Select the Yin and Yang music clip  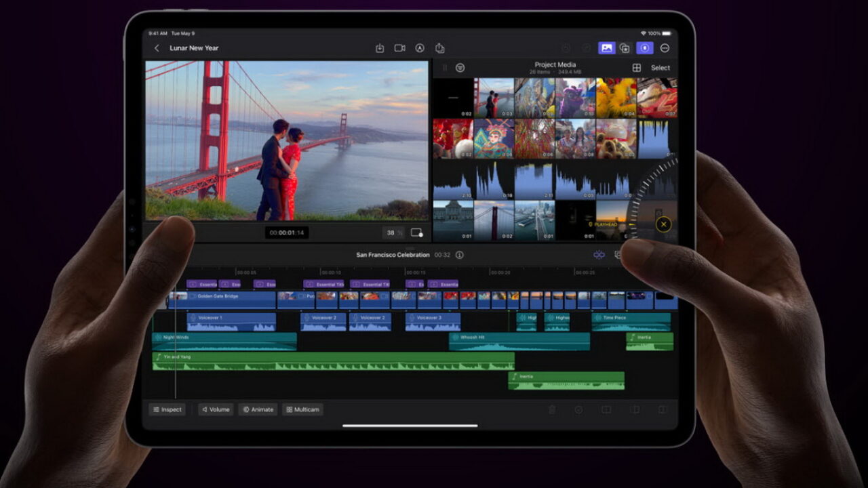333,361
